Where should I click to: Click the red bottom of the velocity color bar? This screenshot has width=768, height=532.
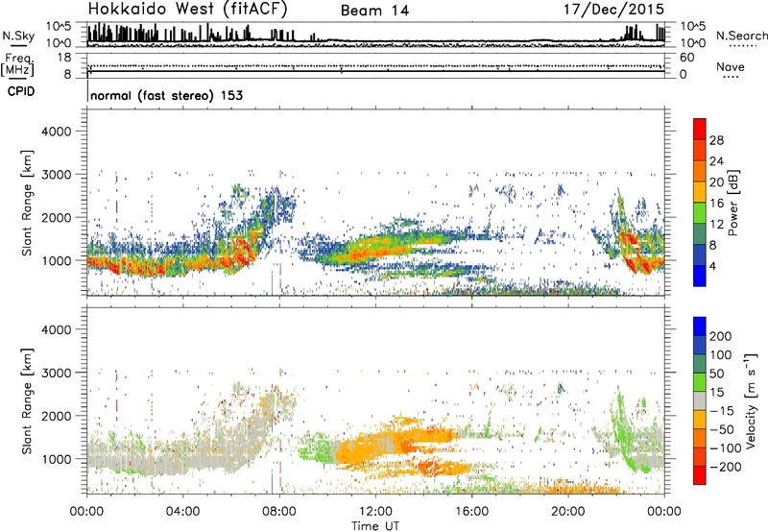pyautogui.click(x=700, y=475)
